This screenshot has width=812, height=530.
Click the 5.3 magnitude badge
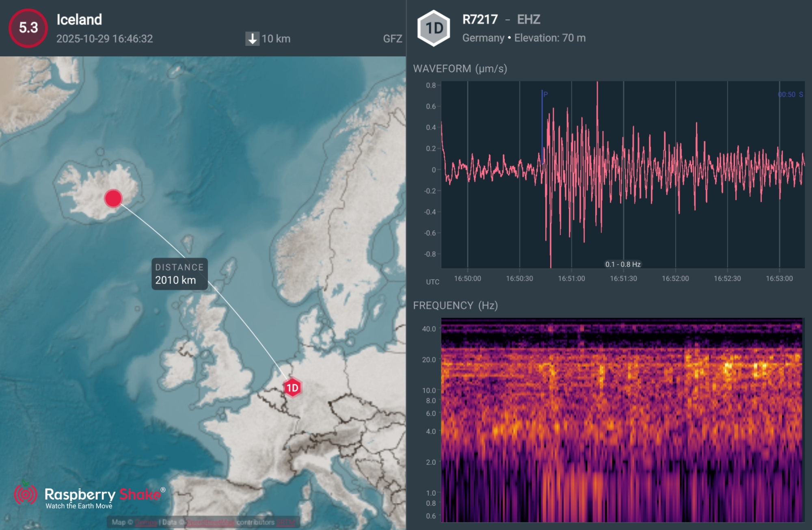pos(28,28)
